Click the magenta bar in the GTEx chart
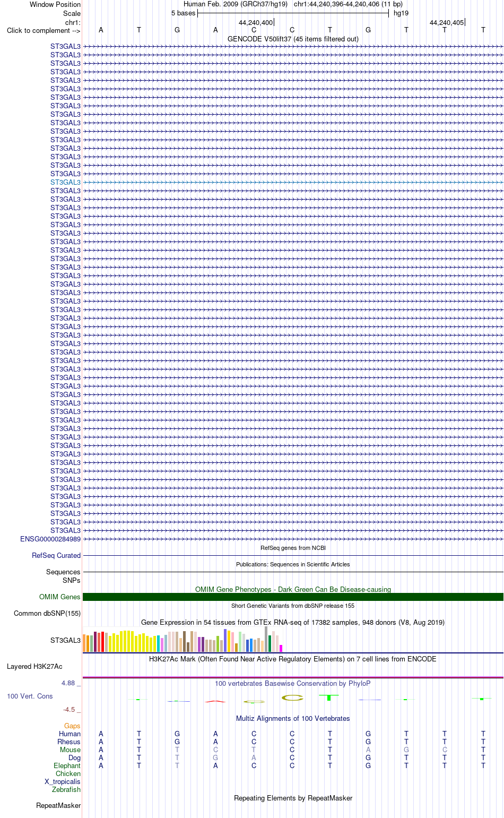 click(x=281, y=648)
